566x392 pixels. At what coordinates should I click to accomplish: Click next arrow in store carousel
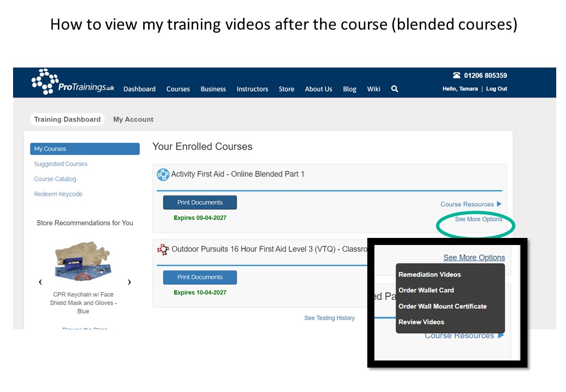tap(129, 282)
